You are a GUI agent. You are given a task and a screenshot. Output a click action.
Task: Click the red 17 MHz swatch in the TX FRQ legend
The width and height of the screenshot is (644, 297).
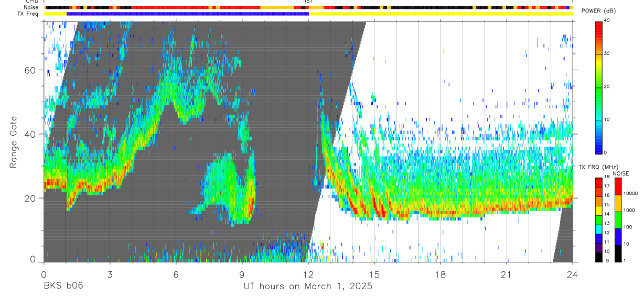[599, 182]
